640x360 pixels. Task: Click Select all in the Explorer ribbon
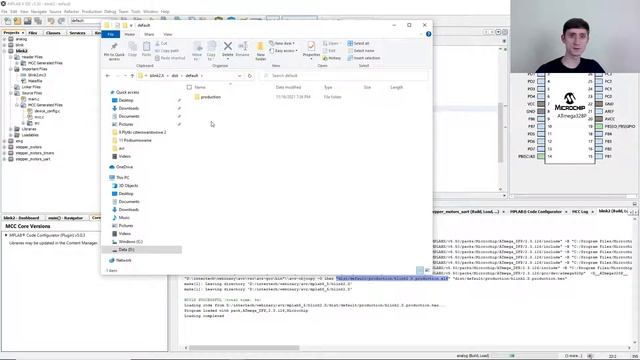click(358, 43)
